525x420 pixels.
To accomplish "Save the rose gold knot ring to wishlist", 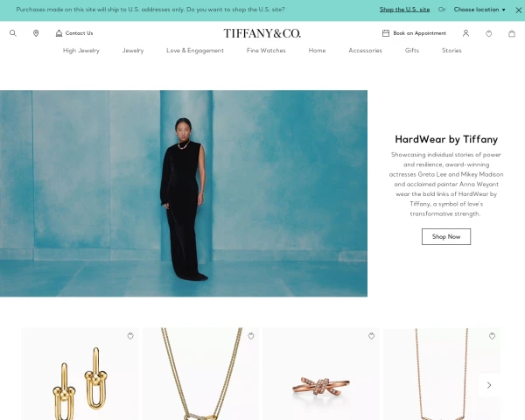I will [x=371, y=336].
